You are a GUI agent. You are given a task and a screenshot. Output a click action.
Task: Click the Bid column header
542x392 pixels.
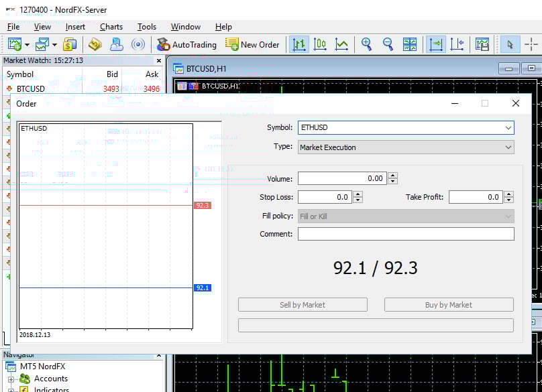tap(112, 74)
